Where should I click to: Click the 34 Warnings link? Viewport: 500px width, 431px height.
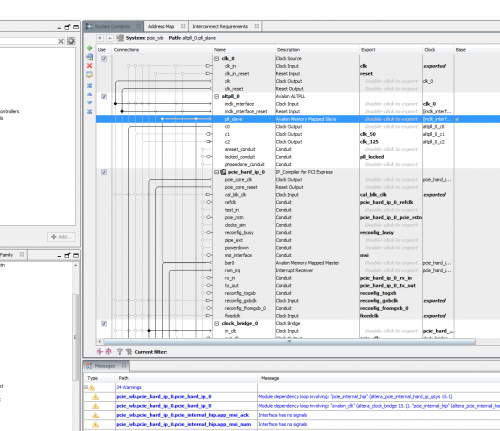click(x=129, y=387)
